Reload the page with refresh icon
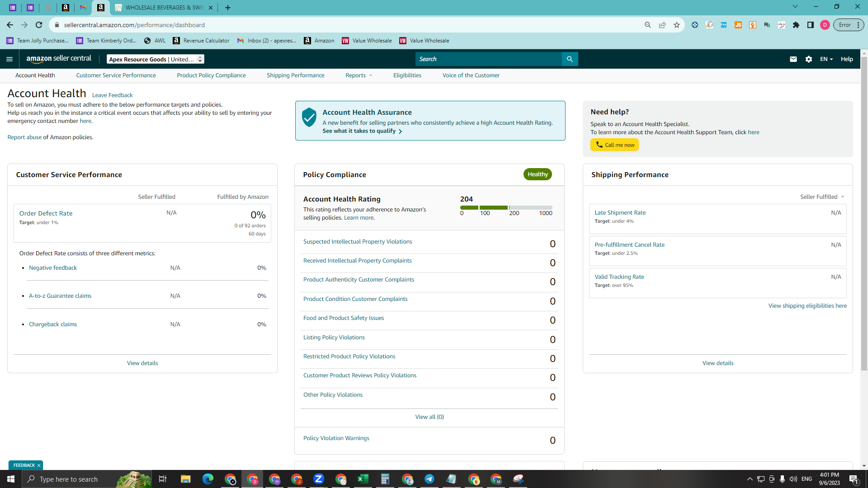868x488 pixels. [39, 25]
